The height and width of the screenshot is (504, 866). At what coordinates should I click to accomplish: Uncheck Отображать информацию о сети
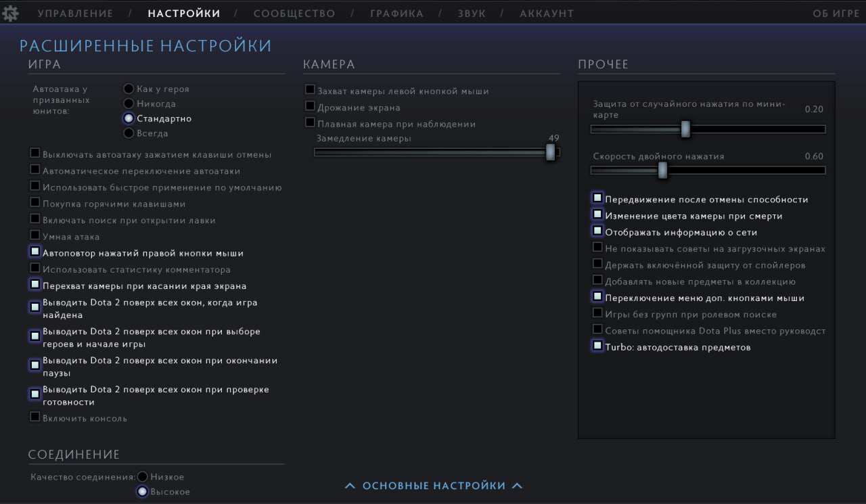(x=597, y=231)
